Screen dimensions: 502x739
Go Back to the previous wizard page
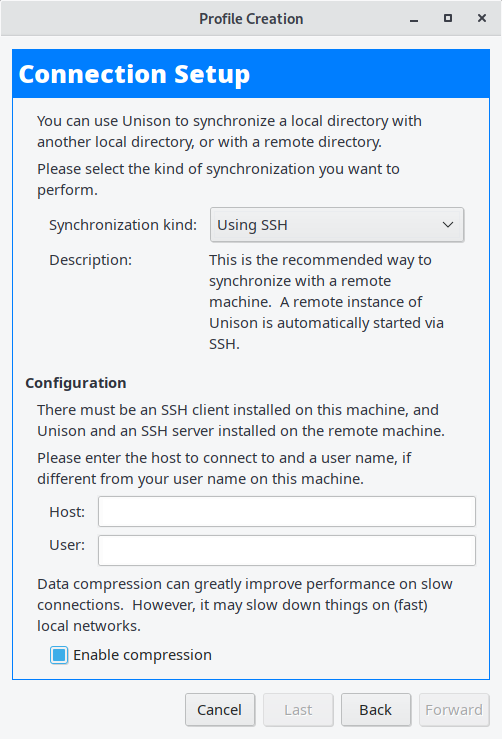click(x=376, y=710)
